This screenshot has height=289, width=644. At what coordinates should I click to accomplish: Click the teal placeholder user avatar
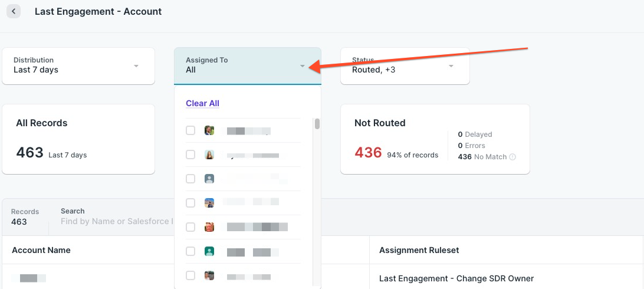[209, 251]
